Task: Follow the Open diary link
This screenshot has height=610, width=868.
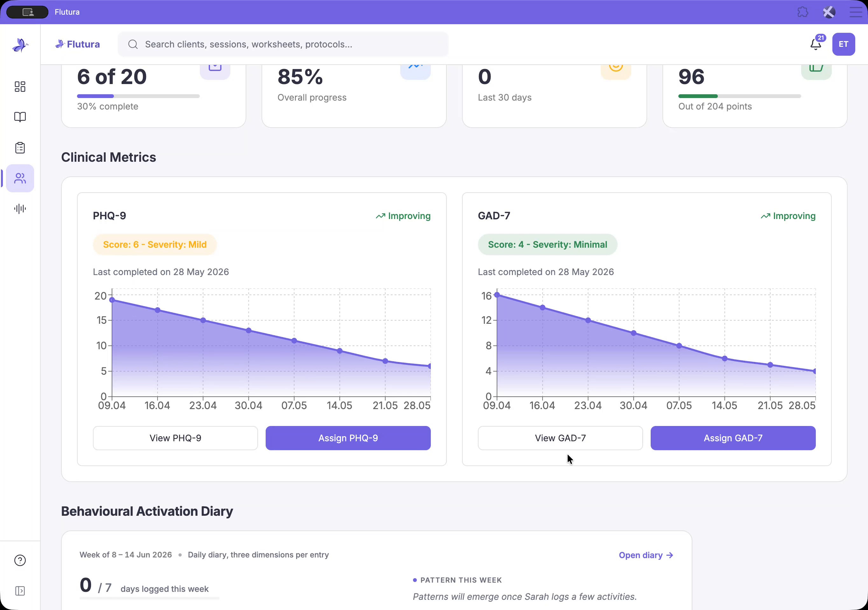Action: point(646,555)
